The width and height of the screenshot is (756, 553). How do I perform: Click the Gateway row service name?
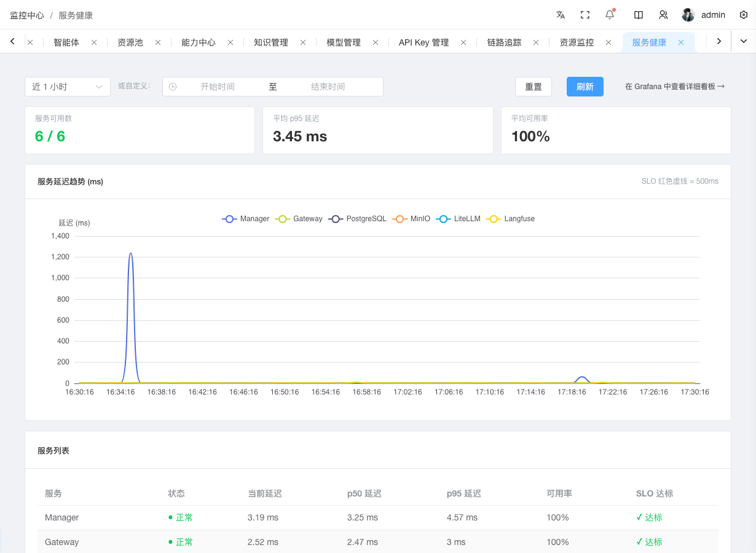click(62, 542)
